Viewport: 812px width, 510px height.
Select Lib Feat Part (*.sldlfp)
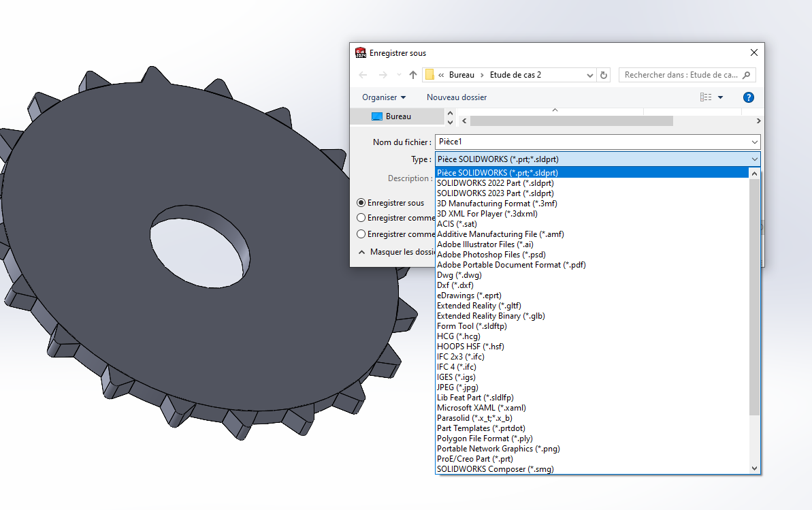(592, 398)
